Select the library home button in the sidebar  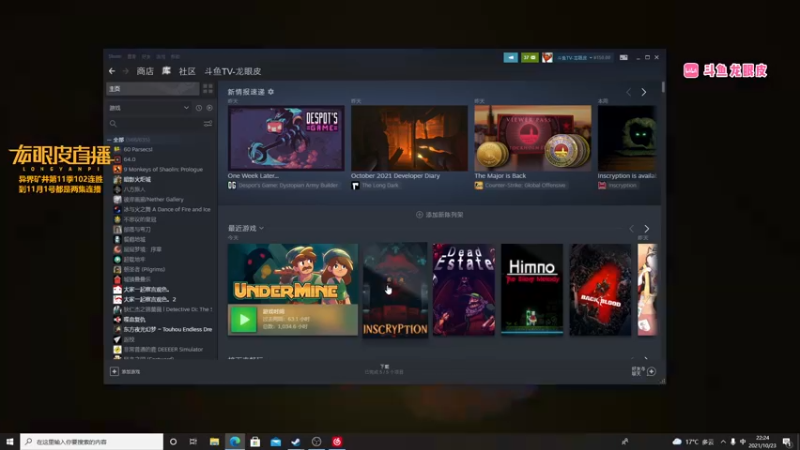coord(153,89)
